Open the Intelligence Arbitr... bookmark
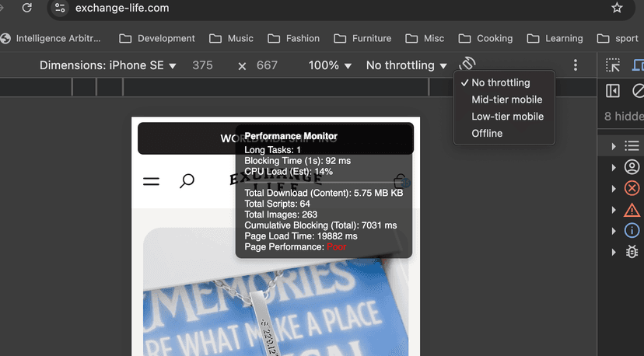644x356 pixels. coord(51,38)
